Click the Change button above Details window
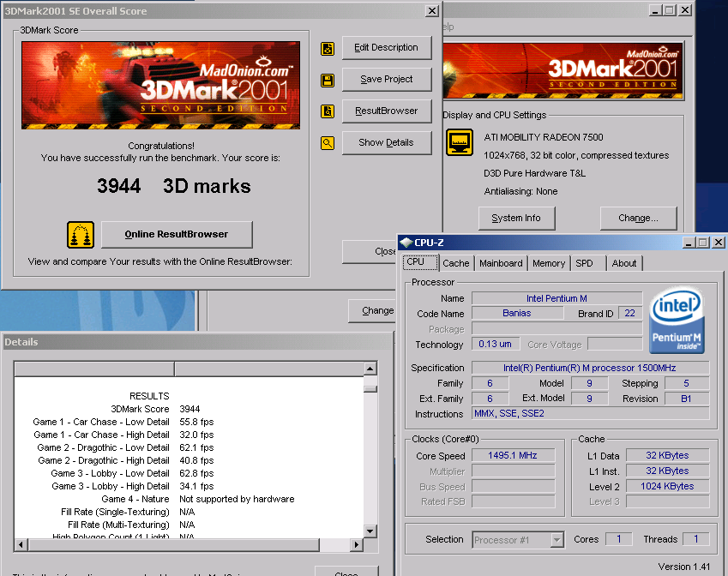The image size is (728, 576). 371,310
